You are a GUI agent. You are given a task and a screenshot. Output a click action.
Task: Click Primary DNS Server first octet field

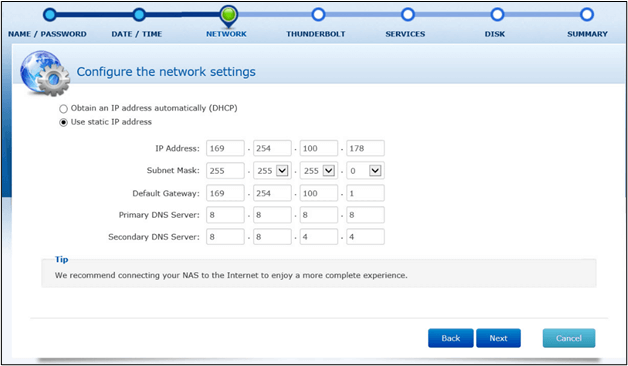(225, 215)
